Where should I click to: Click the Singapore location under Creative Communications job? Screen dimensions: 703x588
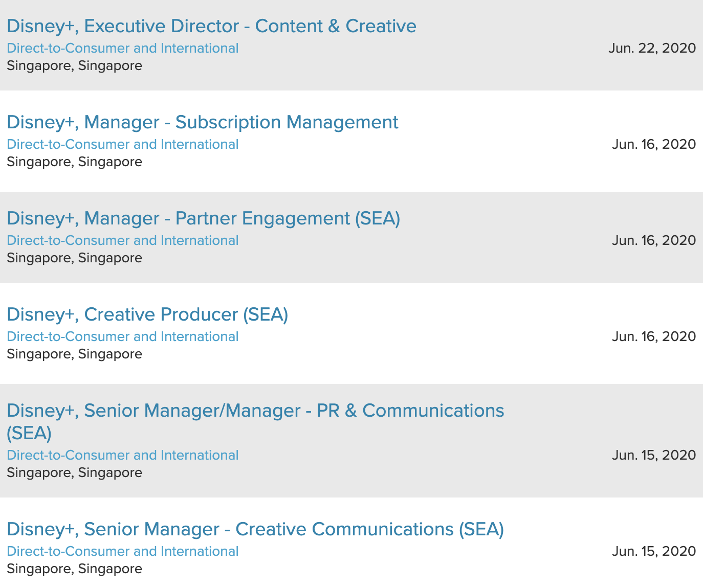74,569
